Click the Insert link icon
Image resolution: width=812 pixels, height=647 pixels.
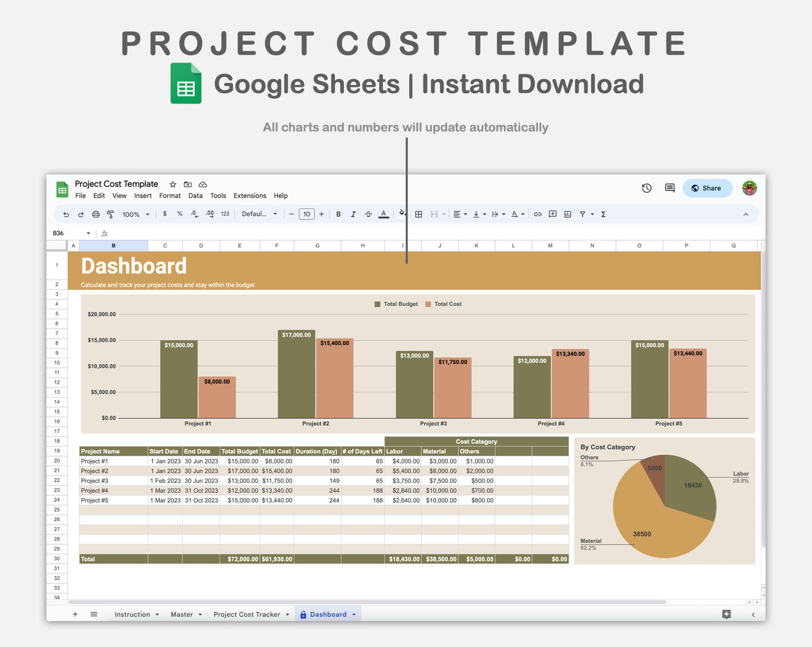click(537, 214)
